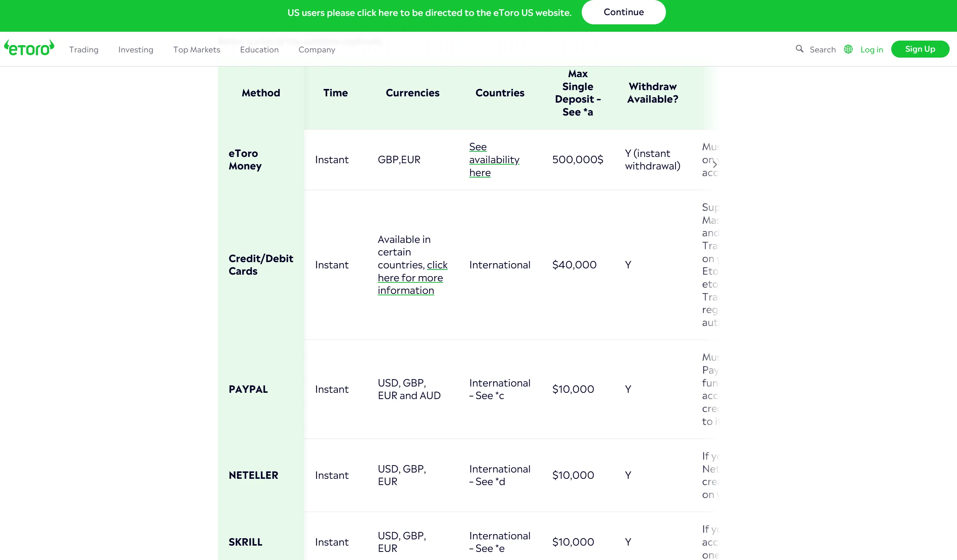Click Y in the Credit/Debit Cards row
957x560 pixels.
[x=628, y=265]
